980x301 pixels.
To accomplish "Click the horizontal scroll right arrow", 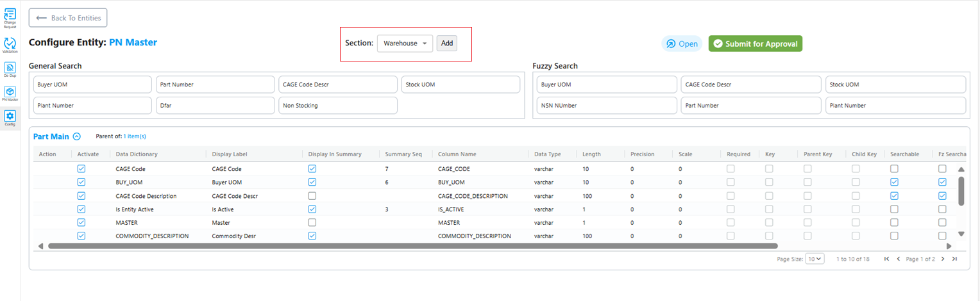I will 949,246.
